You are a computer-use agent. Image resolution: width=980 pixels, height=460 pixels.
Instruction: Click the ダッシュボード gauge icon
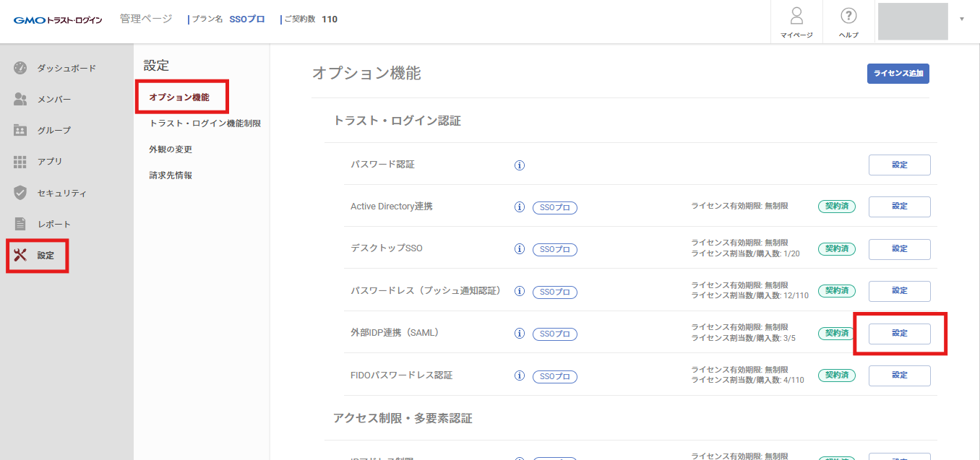(20, 68)
